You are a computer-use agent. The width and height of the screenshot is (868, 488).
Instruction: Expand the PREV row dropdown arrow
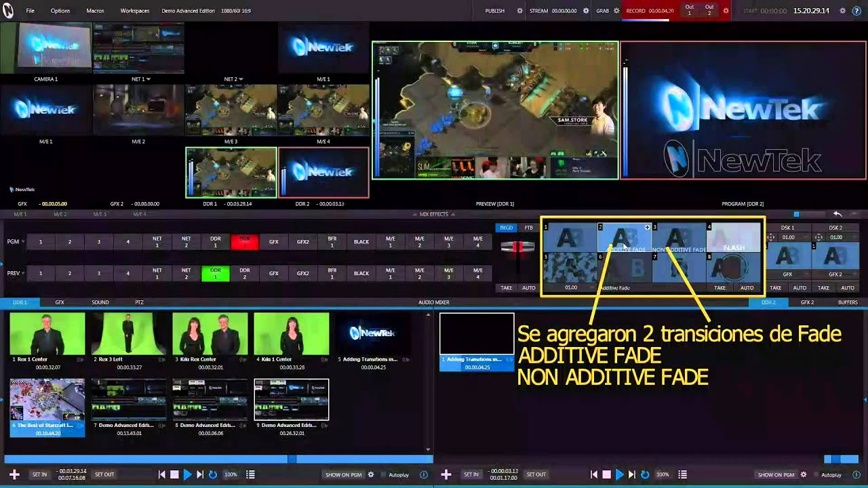pyautogui.click(x=23, y=273)
